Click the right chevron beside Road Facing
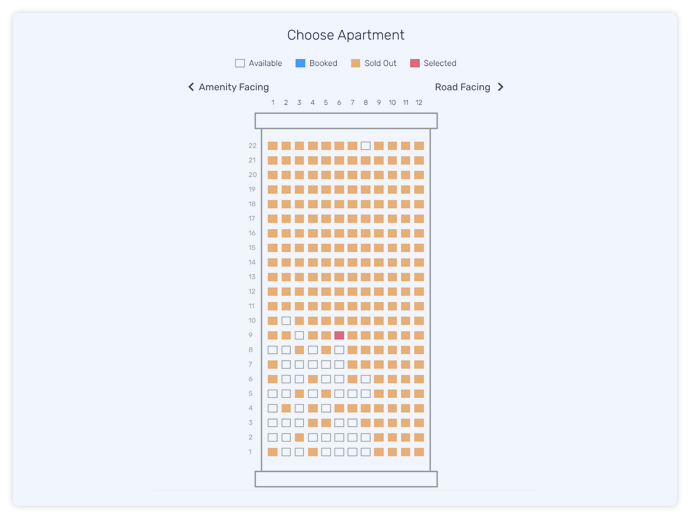 [500, 87]
